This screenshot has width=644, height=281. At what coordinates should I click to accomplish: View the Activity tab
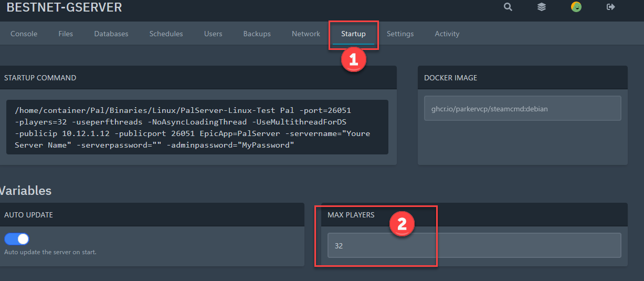[x=447, y=34]
